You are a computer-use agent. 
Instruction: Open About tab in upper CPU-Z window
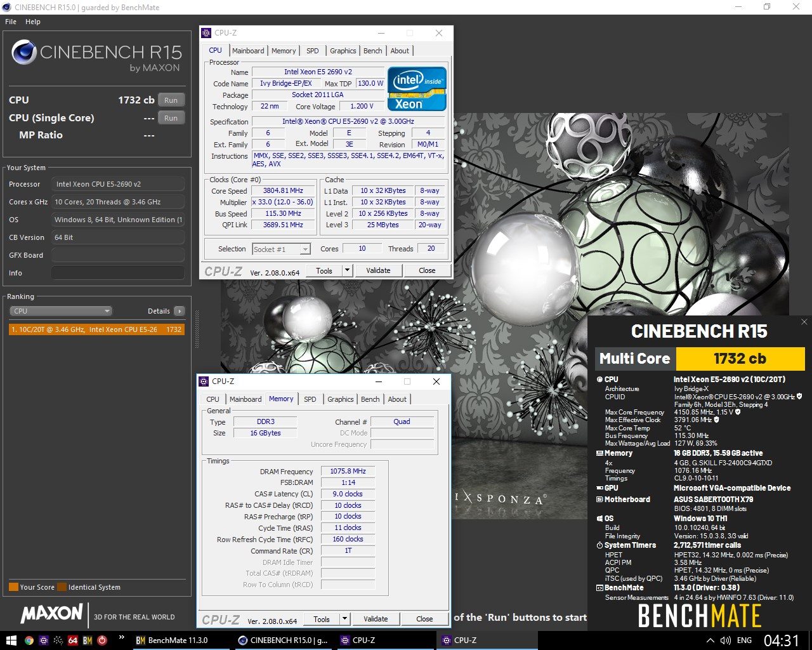tap(400, 51)
